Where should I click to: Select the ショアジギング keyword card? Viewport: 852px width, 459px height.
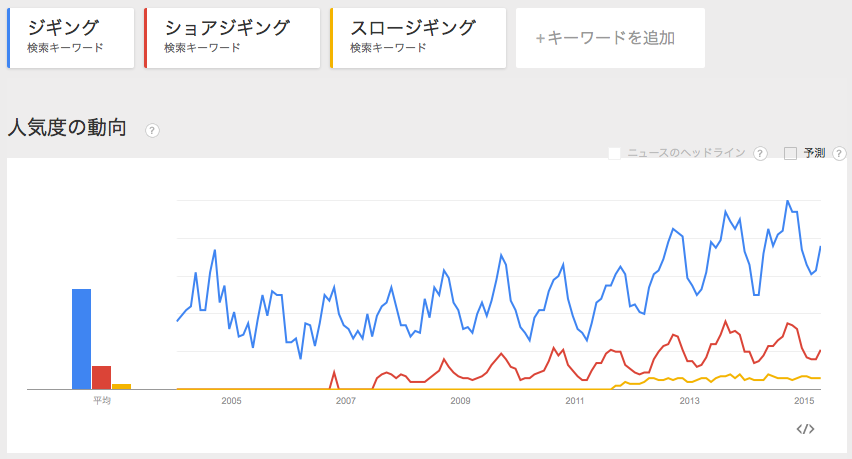point(232,38)
